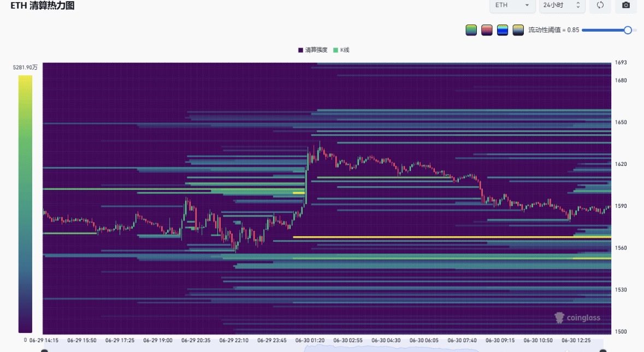
Task: Click the 06-29 15:50 time label
Action: click(82, 341)
